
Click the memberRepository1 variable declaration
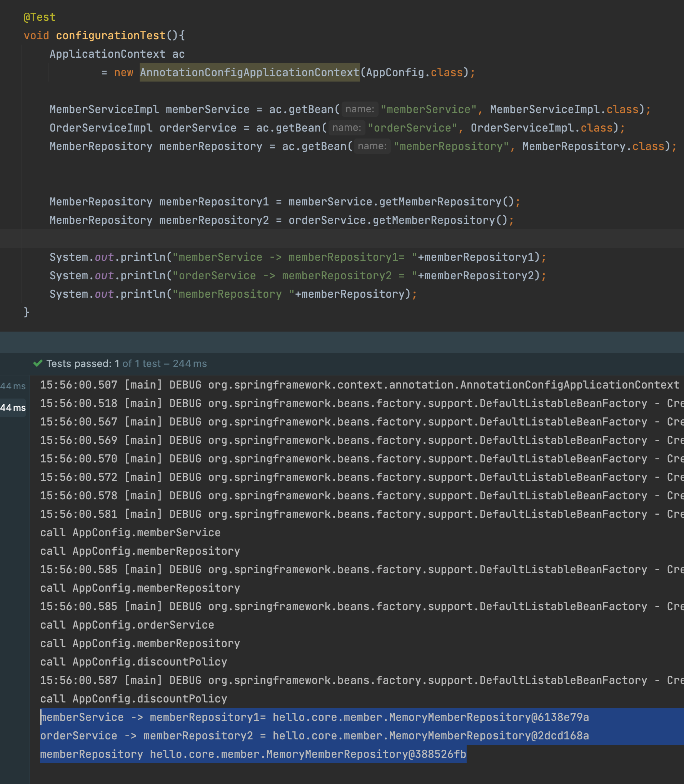pyautogui.click(x=214, y=202)
